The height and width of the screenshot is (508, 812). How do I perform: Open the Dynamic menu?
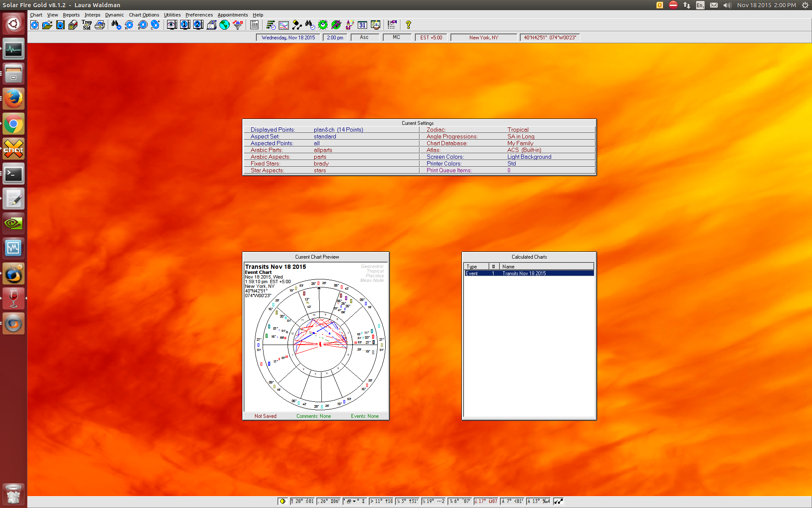click(x=114, y=15)
